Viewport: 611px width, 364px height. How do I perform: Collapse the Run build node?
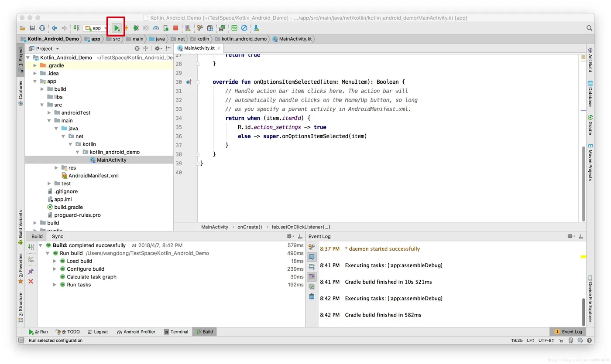pos(48,253)
